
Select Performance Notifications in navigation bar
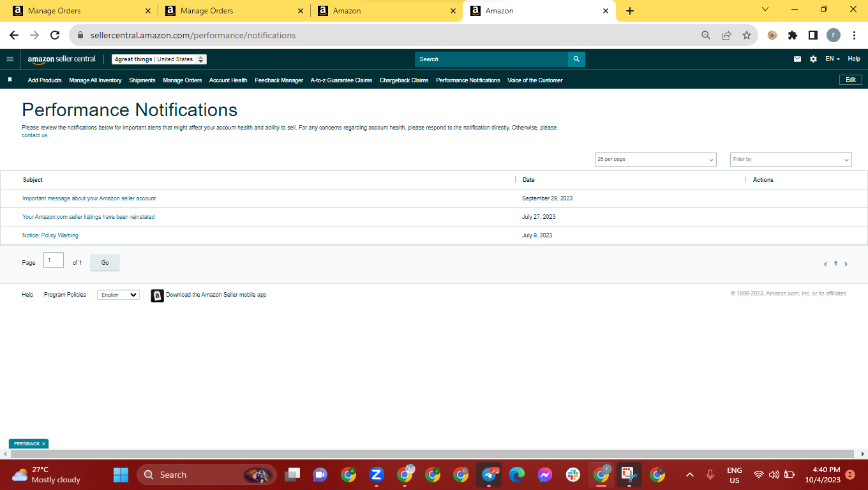tap(468, 80)
